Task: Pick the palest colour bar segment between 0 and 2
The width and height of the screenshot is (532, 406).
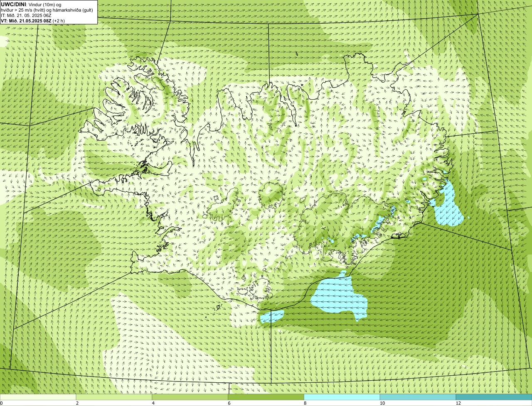Action: (38, 397)
